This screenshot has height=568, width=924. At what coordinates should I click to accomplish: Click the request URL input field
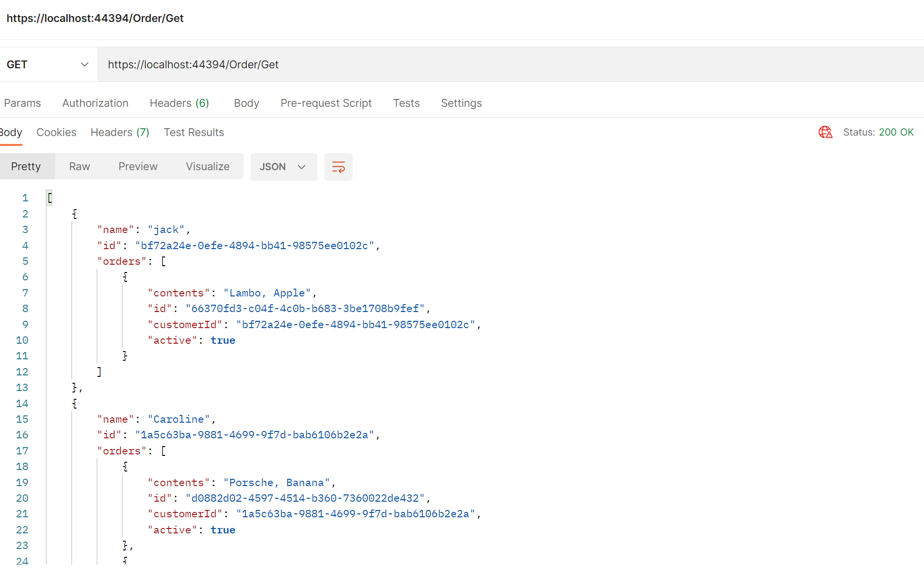(x=511, y=64)
